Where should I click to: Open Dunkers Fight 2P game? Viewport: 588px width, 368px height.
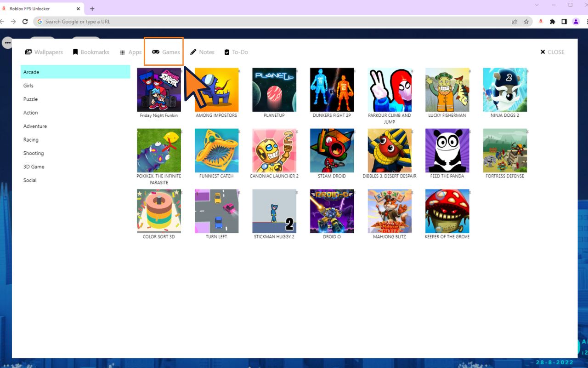pos(332,90)
